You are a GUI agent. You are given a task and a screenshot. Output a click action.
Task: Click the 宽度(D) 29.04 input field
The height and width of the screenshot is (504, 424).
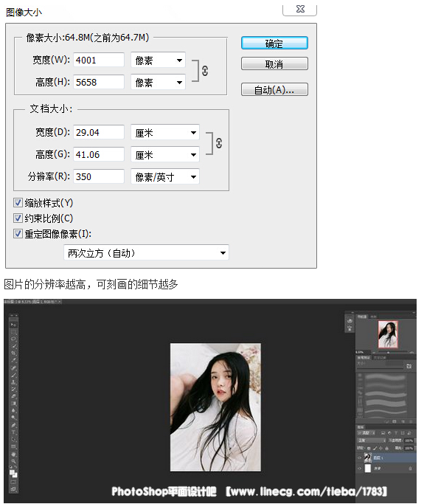pyautogui.click(x=99, y=132)
